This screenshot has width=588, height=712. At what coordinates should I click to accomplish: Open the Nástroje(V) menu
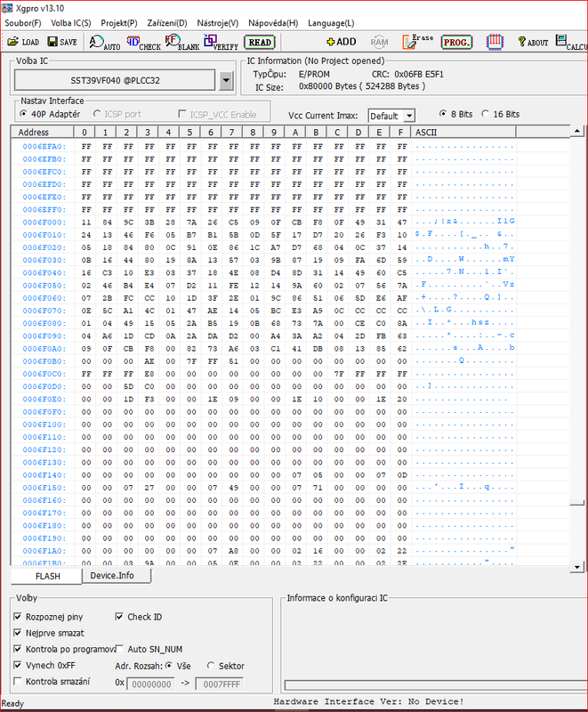coord(217,23)
